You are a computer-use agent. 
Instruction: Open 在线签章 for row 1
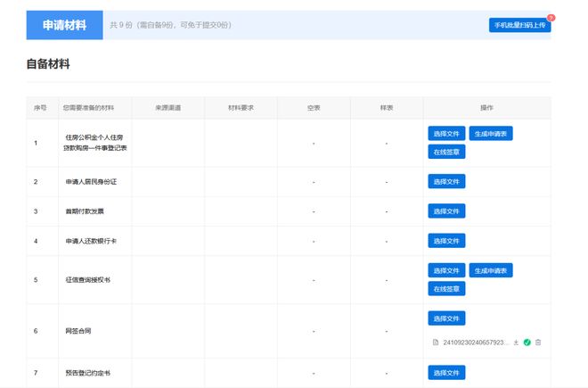coord(446,152)
